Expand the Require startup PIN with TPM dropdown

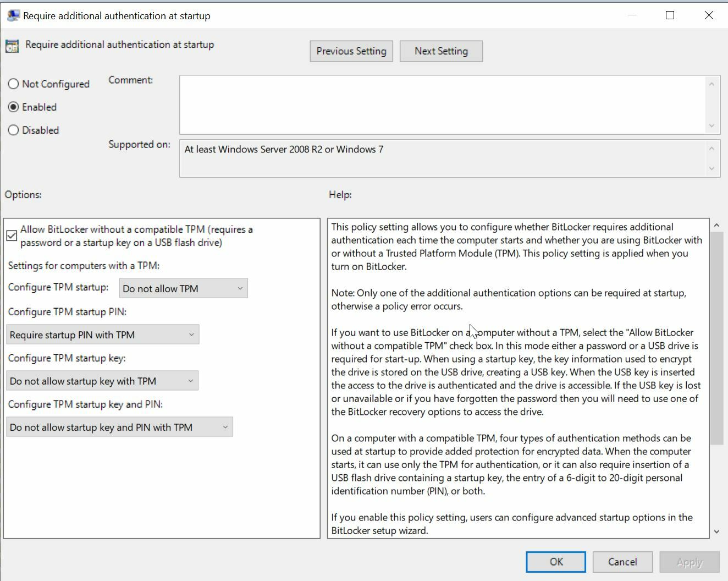pos(103,335)
